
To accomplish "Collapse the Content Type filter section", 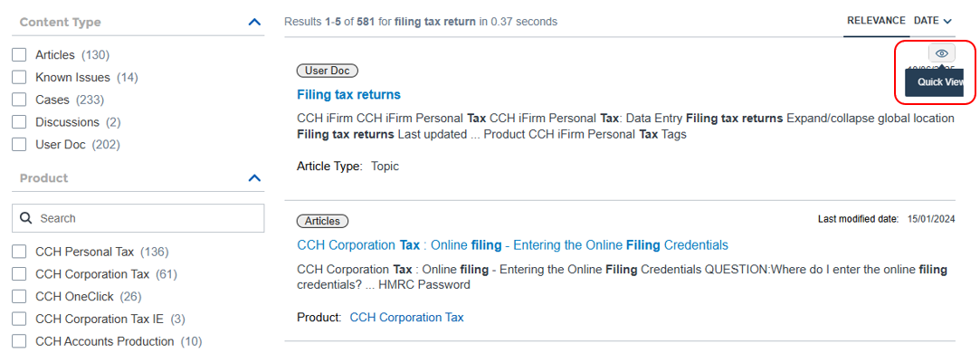I will (x=253, y=22).
